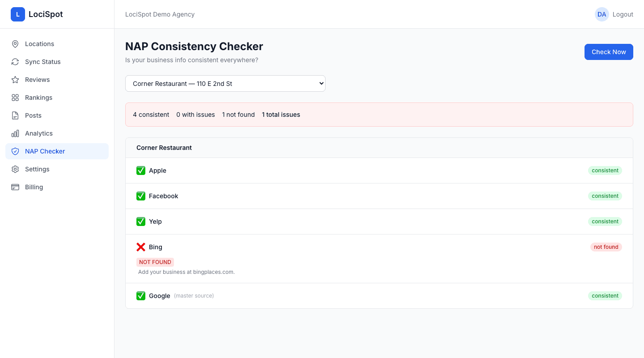Select the NAP Checker sidebar item
The image size is (644, 358).
point(57,151)
